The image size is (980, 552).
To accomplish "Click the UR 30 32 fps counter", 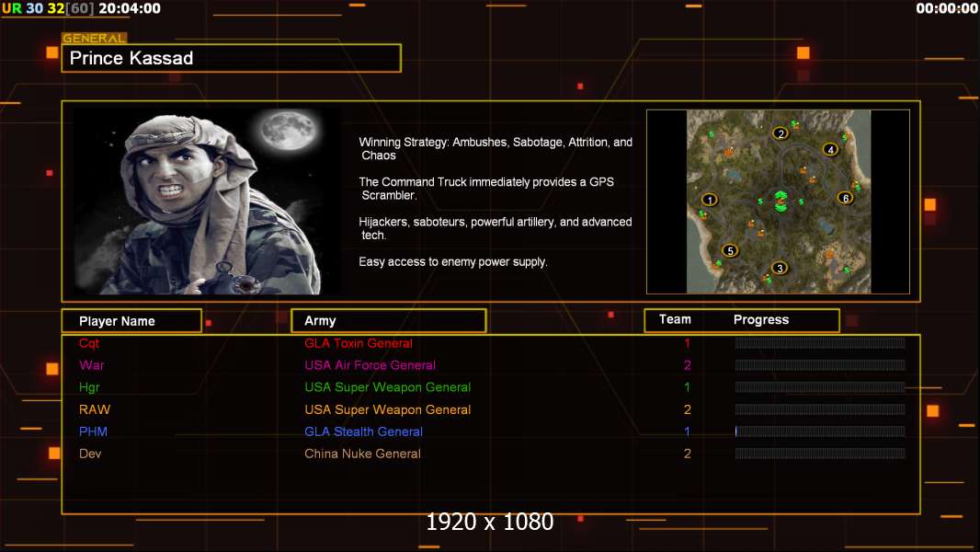I will 48,8.
